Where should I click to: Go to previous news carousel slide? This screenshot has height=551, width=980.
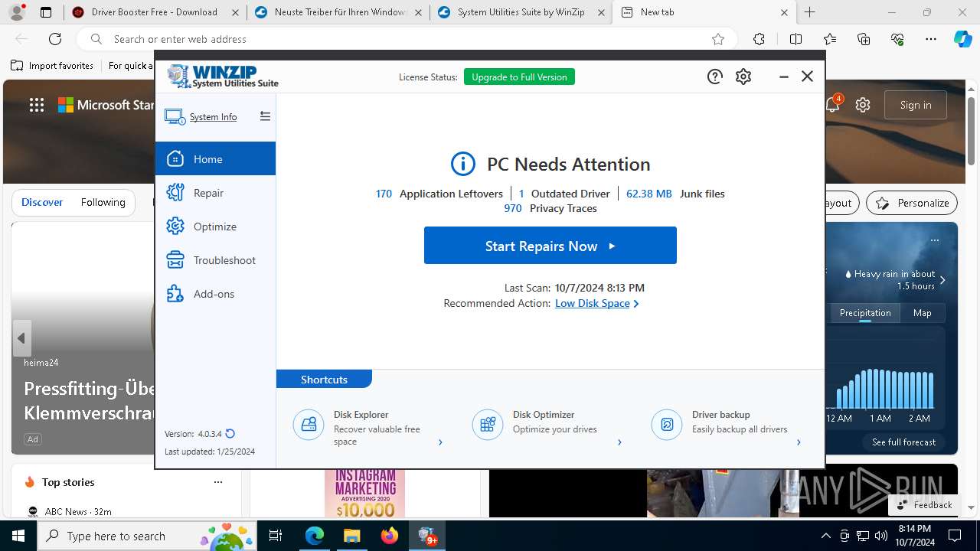21,338
